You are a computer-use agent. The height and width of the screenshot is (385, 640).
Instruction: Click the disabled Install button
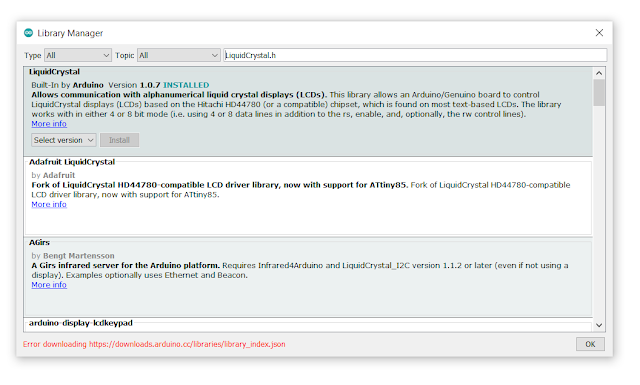tap(119, 140)
